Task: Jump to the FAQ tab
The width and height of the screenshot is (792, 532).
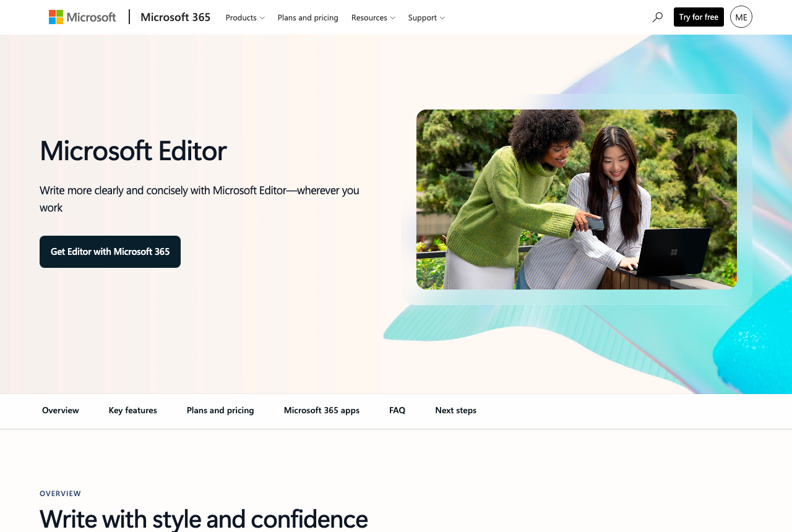Action: (397, 410)
